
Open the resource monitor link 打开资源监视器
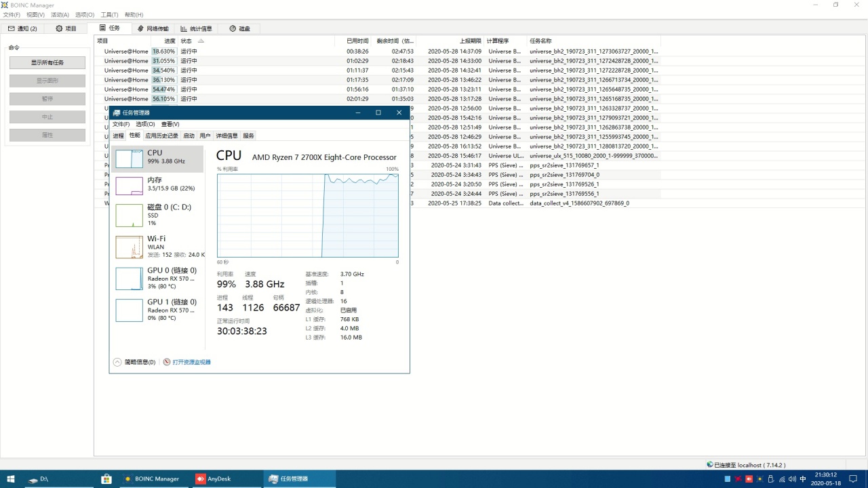coord(191,362)
